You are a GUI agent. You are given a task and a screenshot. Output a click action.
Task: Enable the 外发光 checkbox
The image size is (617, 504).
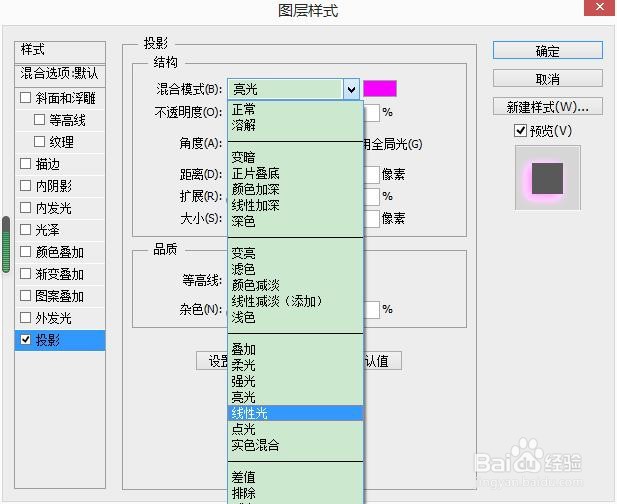[25, 318]
